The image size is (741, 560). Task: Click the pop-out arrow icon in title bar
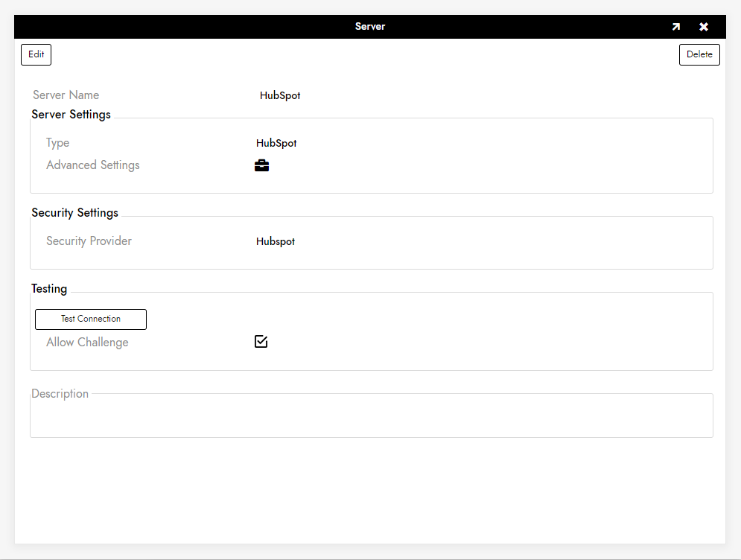[x=675, y=27]
